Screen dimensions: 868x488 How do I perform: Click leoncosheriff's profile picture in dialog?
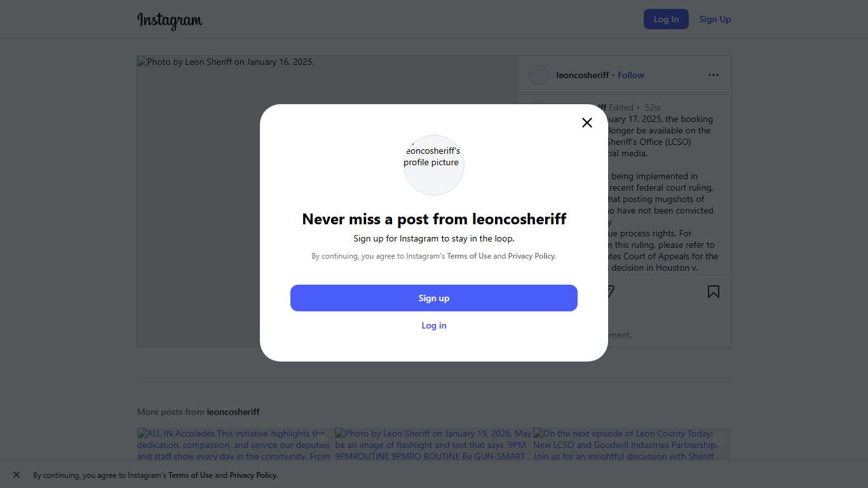pyautogui.click(x=434, y=165)
